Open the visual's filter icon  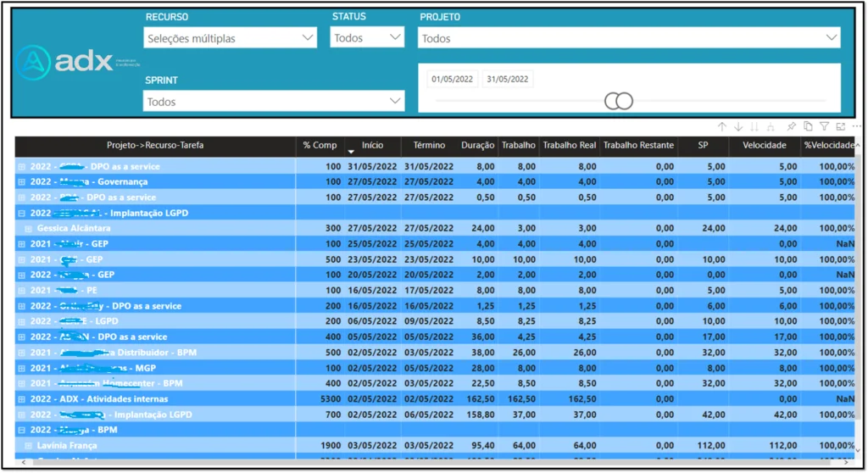[824, 126]
